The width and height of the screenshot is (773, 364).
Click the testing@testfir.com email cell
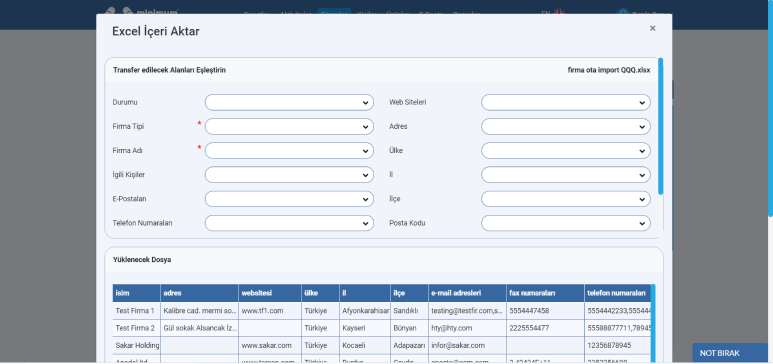tap(467, 311)
